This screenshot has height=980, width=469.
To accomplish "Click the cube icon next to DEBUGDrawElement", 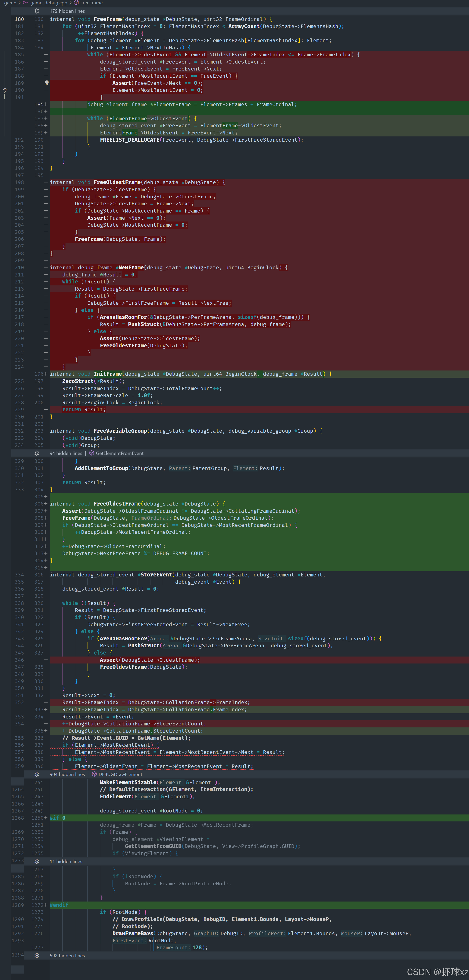I will point(94,774).
